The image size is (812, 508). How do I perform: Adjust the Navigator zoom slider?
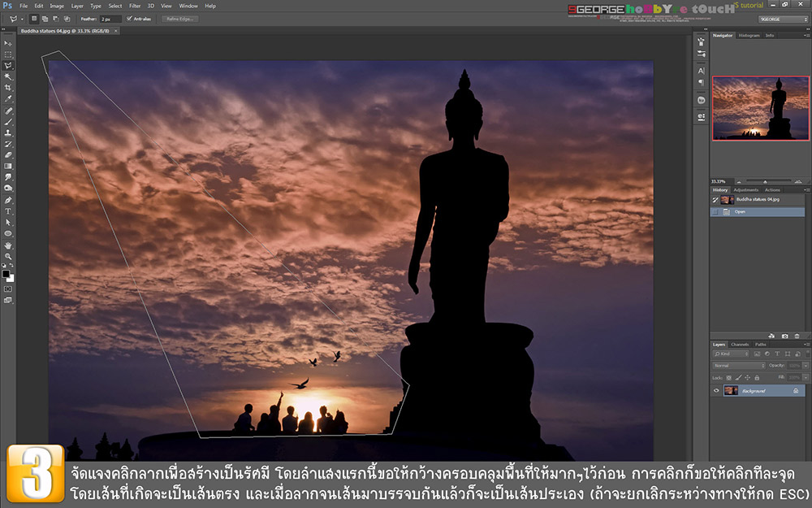[765, 181]
